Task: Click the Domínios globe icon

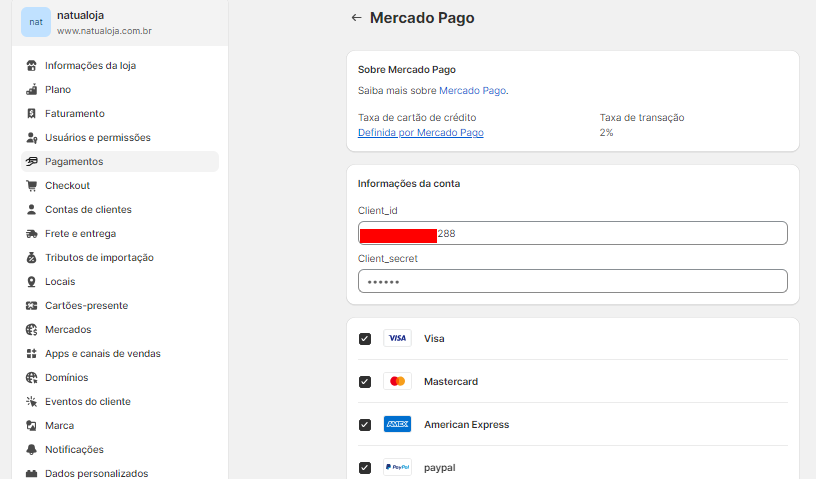Action: 32,378
